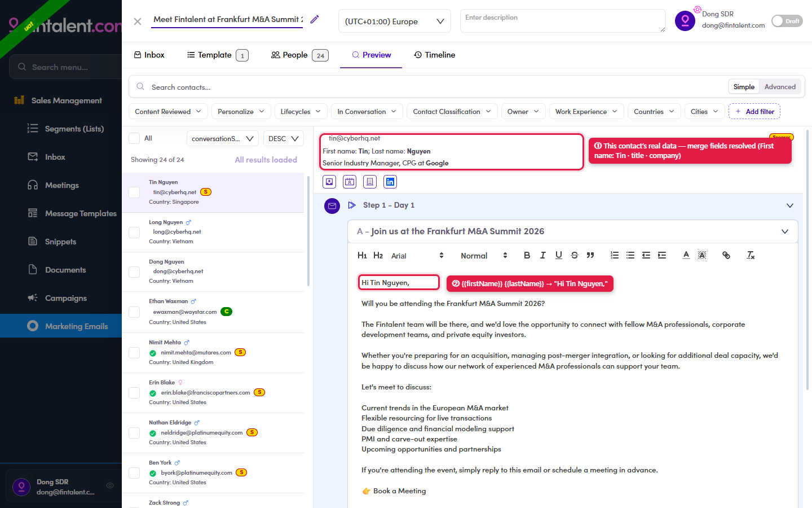Select the checkbox for Long Nguyen
The height and width of the screenshot is (508, 812).
(134, 232)
